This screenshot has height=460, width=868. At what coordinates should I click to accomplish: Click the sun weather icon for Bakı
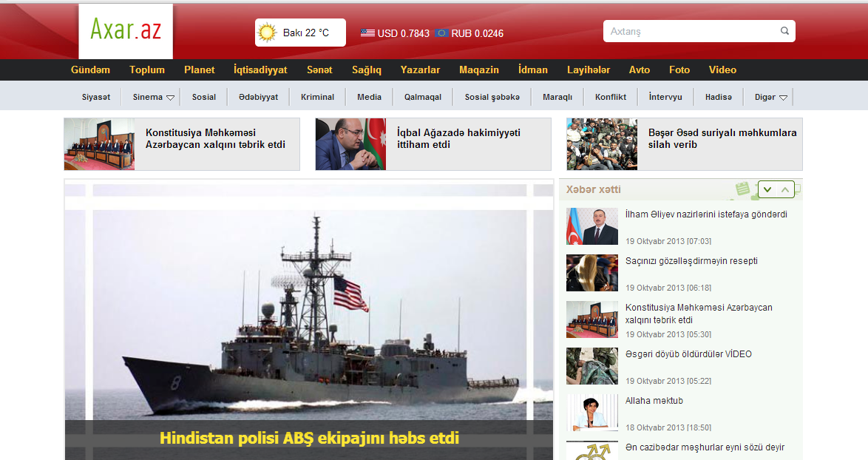coord(267,33)
